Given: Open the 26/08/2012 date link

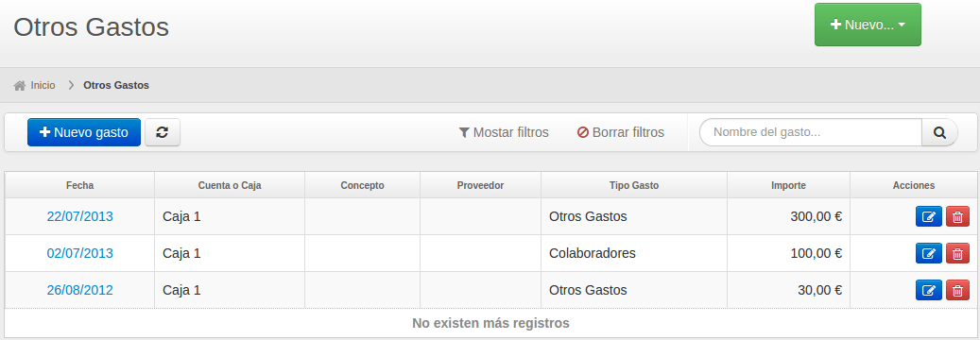Looking at the screenshot, I should coord(80,290).
